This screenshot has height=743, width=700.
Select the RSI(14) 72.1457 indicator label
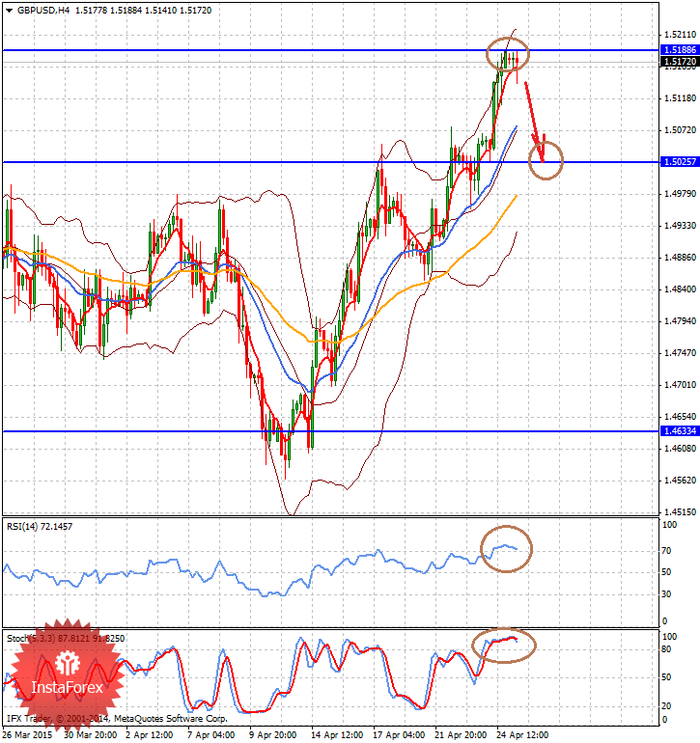pos(40,527)
